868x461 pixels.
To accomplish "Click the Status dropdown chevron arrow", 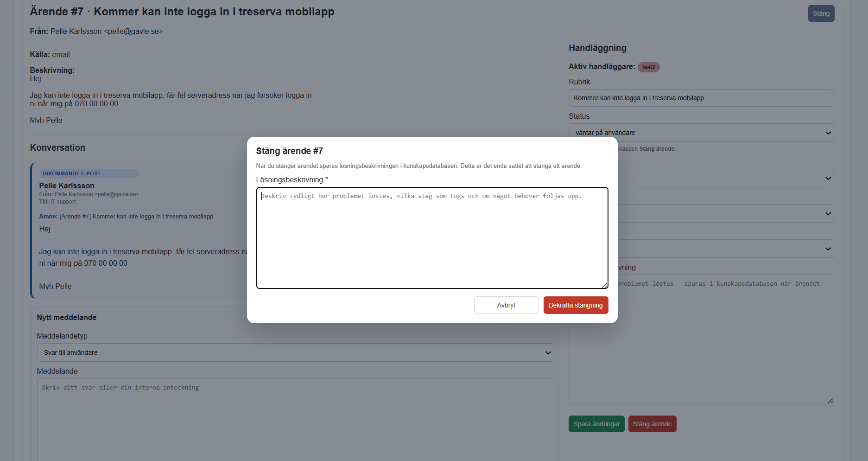I will [x=828, y=133].
